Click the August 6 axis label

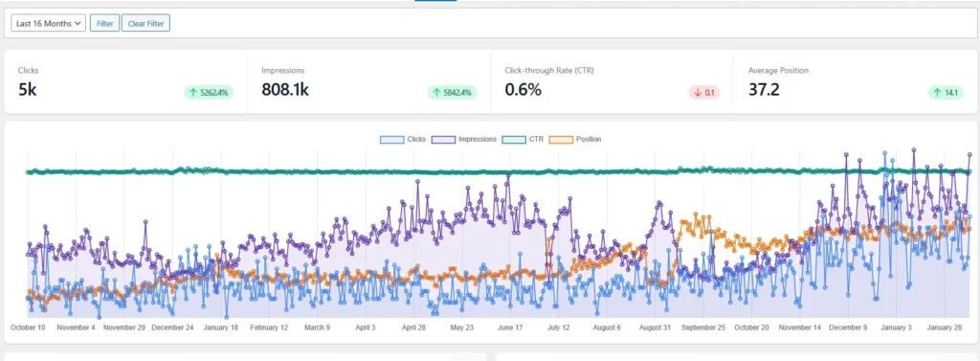(x=606, y=327)
